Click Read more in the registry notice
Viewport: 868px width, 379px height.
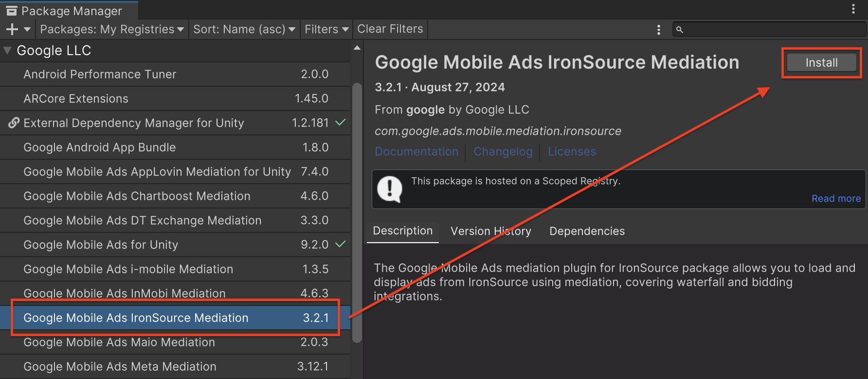(836, 199)
